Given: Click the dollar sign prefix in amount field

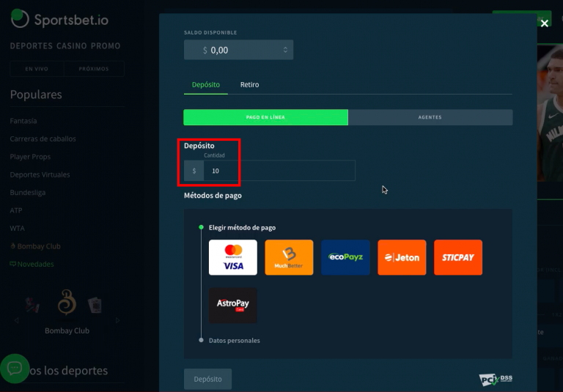Looking at the screenshot, I should coord(194,171).
